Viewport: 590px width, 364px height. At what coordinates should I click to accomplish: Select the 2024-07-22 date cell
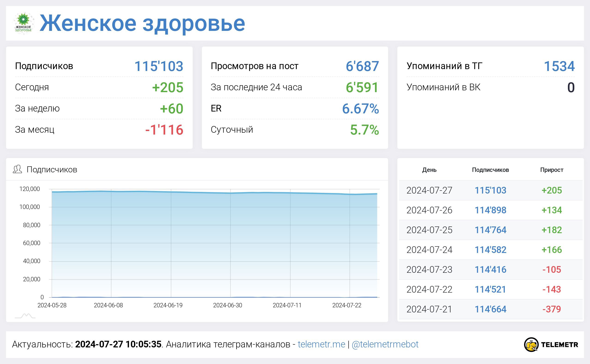click(429, 289)
